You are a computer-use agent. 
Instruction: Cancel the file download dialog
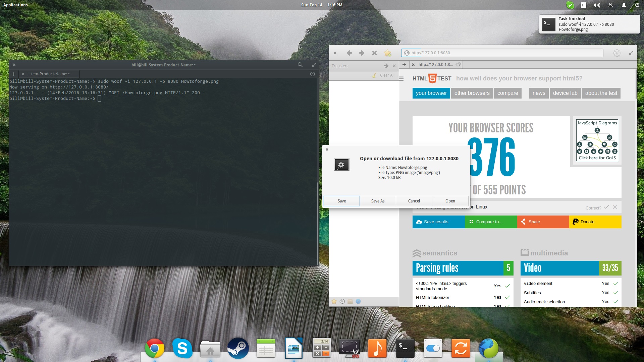[414, 201]
